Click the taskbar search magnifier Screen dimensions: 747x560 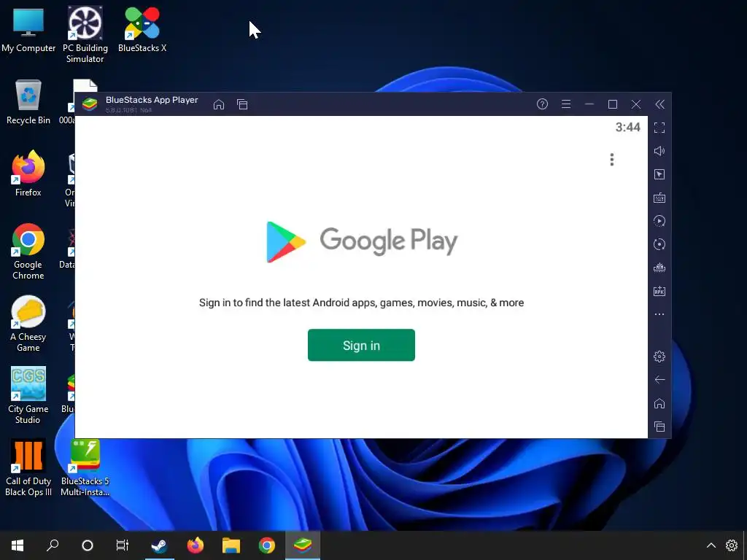53,545
